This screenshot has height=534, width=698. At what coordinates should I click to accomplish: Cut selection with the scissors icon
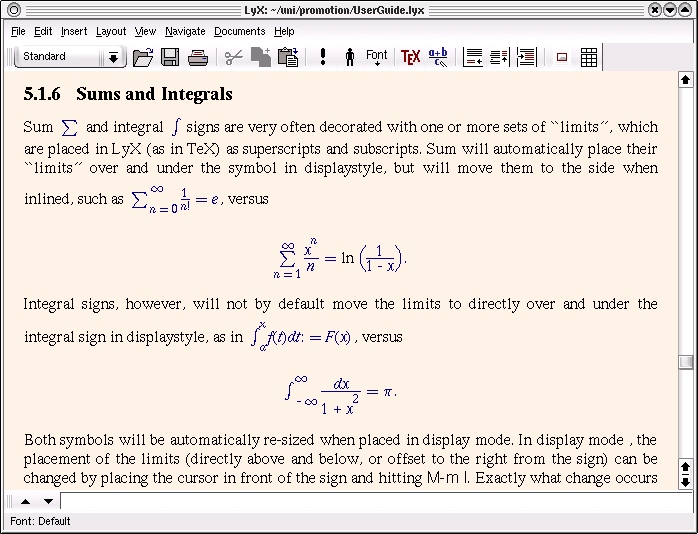tap(234, 57)
